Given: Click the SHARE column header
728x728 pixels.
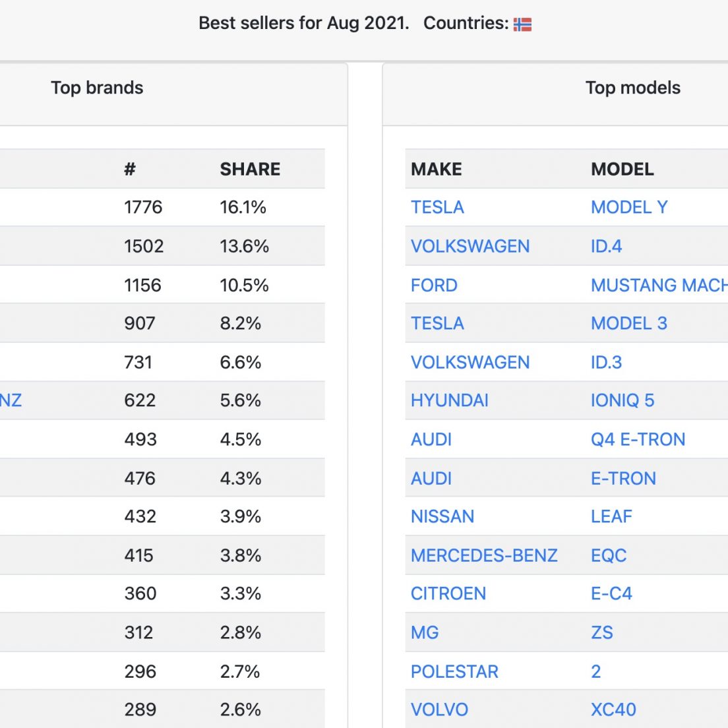Looking at the screenshot, I should point(251,169).
